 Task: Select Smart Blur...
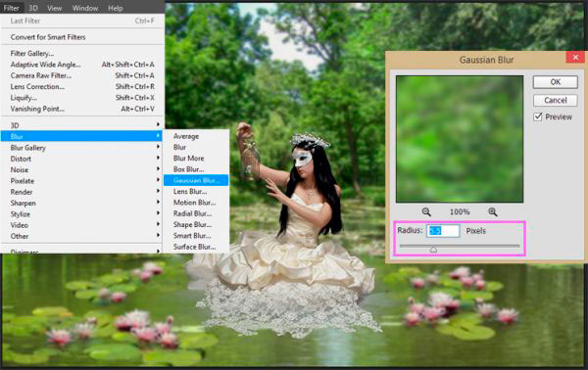pos(196,236)
